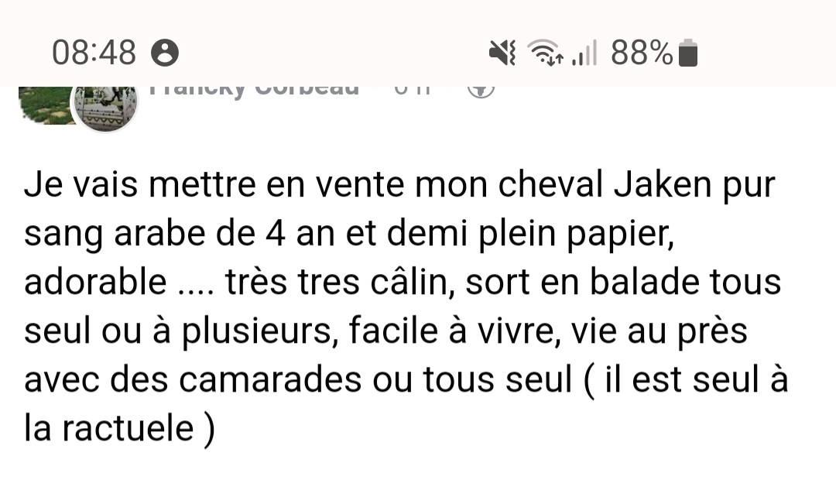836x504 pixels.
Task: Click the globe public audience icon
Action: click(481, 90)
